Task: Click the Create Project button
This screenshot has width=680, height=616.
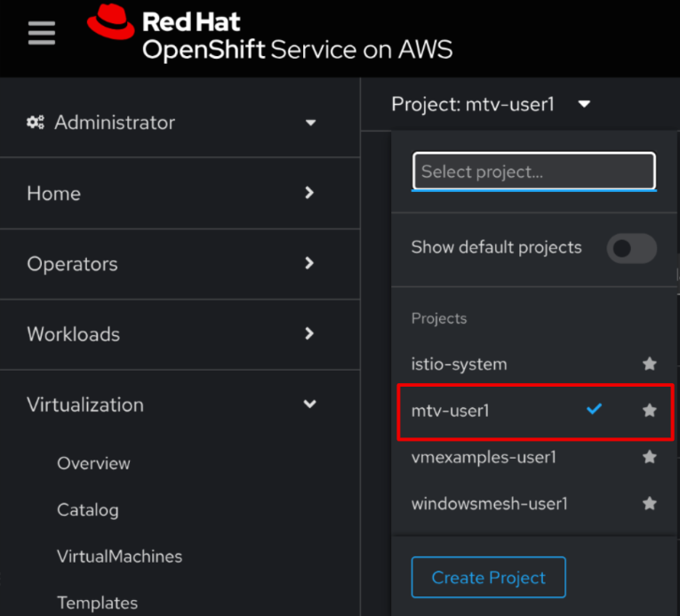Action: click(488, 578)
